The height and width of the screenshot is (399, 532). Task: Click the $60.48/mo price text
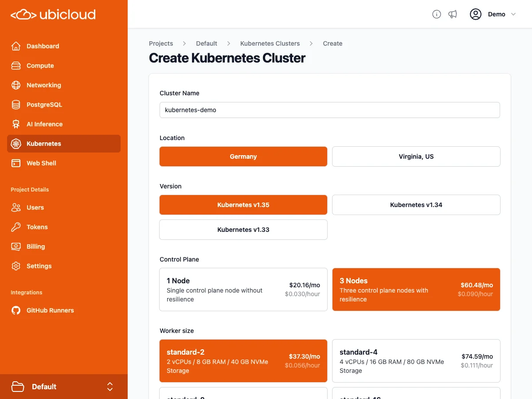point(477,285)
